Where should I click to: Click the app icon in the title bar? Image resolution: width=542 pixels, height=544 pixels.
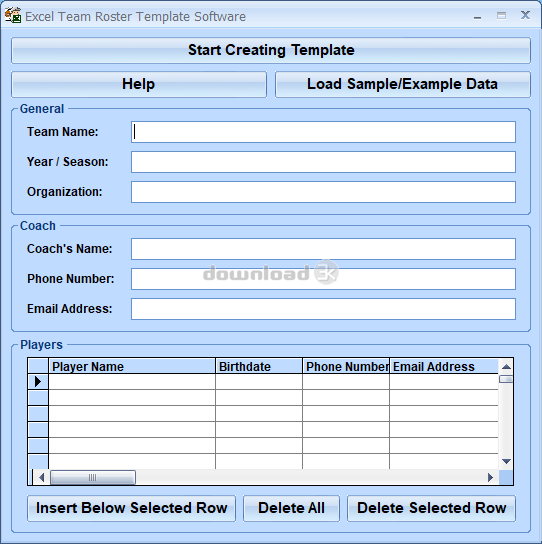click(13, 16)
